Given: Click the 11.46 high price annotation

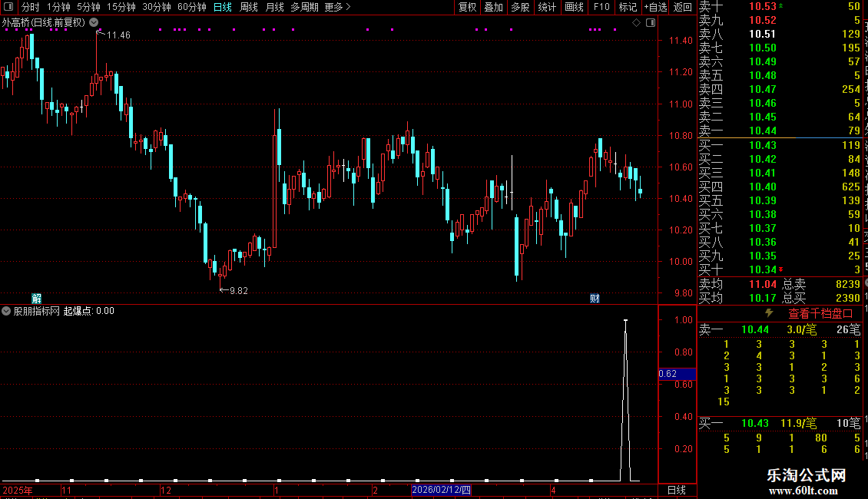Looking at the screenshot, I should click(118, 35).
